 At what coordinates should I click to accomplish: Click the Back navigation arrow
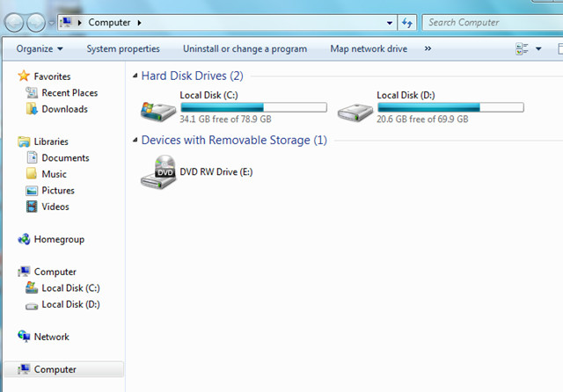click(x=14, y=23)
